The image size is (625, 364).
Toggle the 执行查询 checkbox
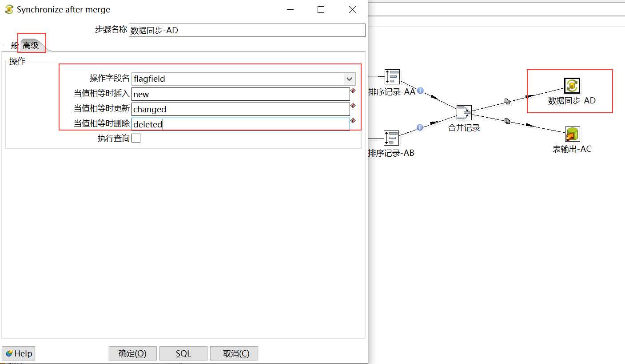tap(136, 138)
